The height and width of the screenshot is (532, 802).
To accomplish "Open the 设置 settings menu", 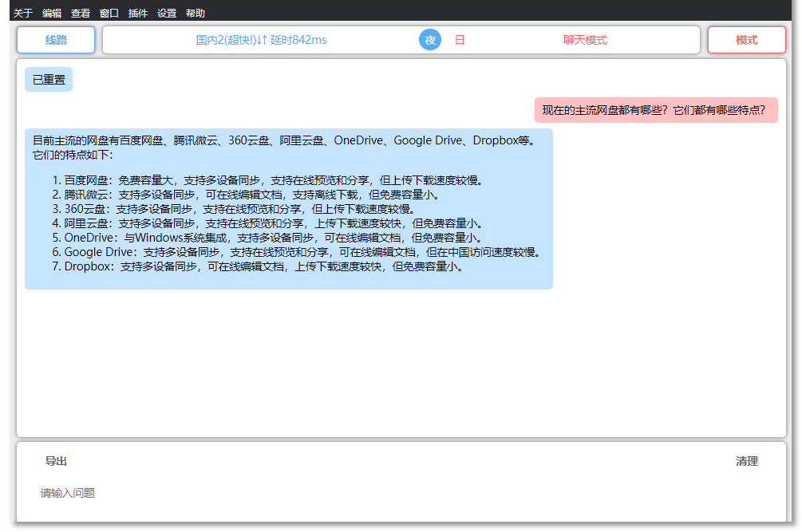I will coord(167,14).
